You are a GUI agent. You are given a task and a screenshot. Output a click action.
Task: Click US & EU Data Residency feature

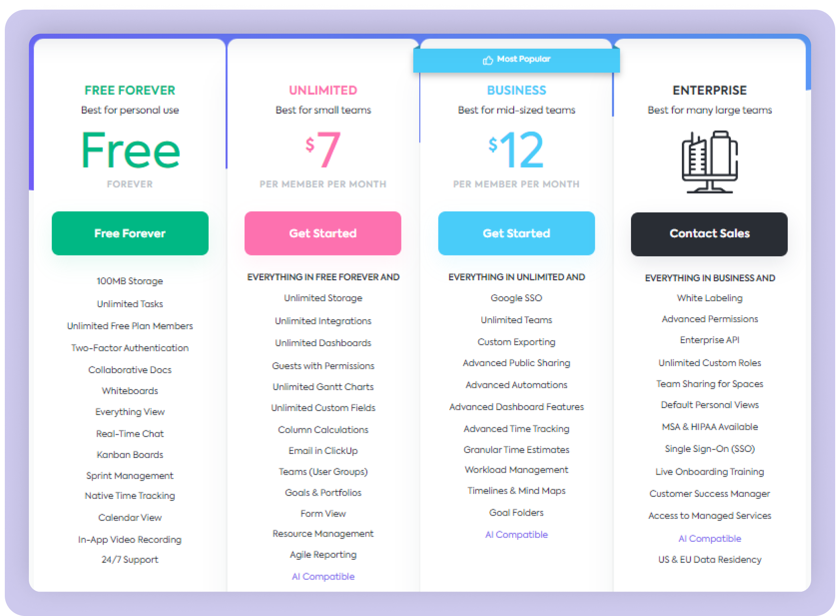(710, 560)
